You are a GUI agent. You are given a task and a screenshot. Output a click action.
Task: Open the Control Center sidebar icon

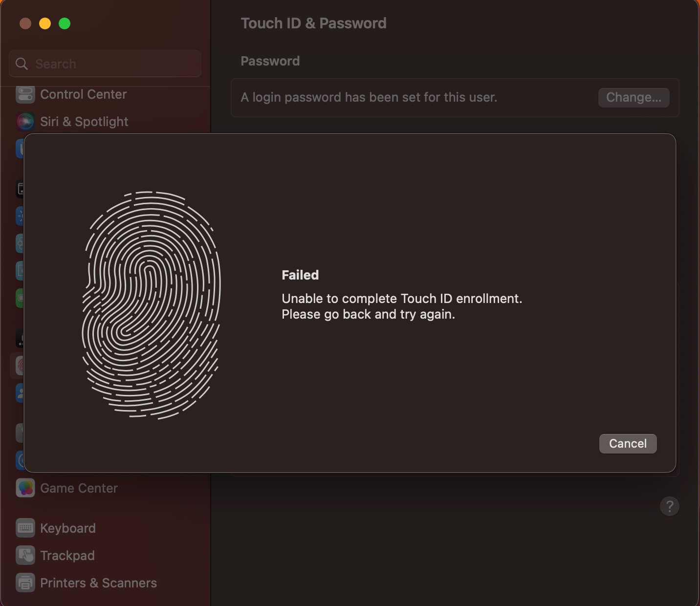pyautogui.click(x=25, y=94)
